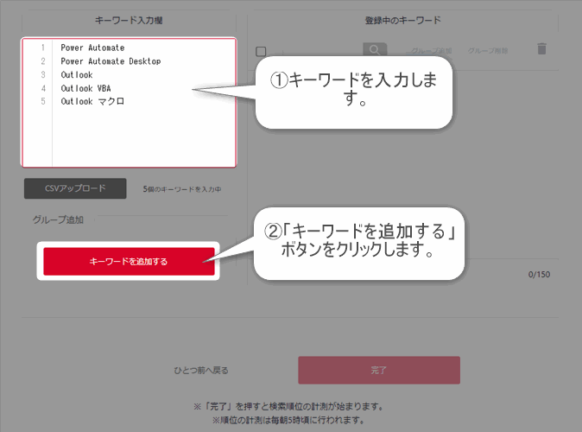This screenshot has height=432, width=582.
Task: Click the 5個のキーワードを入力中 status text
Action: 182,189
